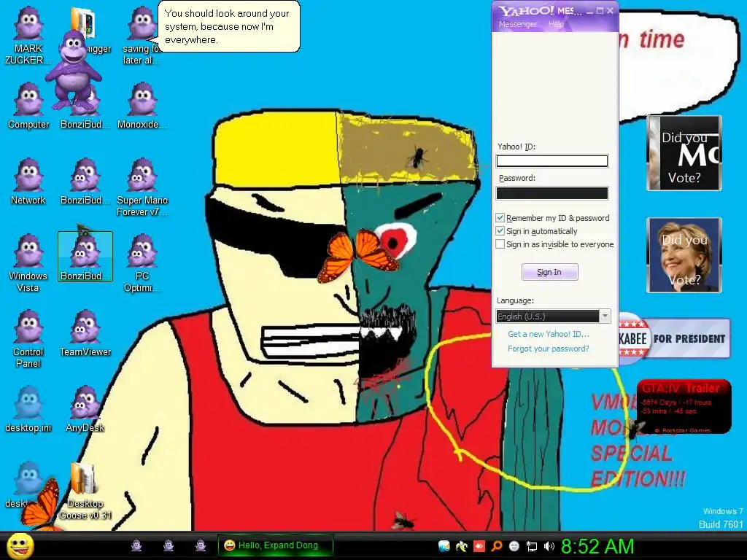
Task: Click 'Forgot your password?' link
Action: [x=549, y=349]
